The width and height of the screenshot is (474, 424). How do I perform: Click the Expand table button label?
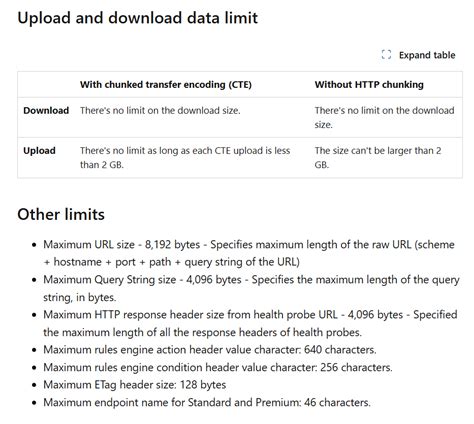[x=427, y=55]
